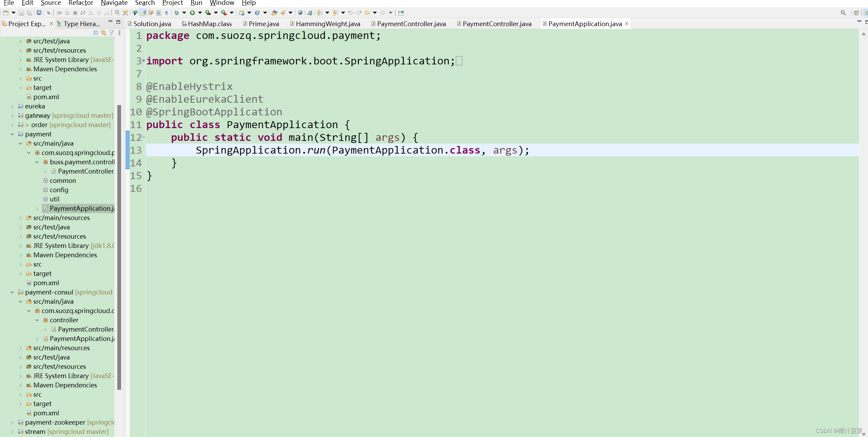The width and height of the screenshot is (868, 437).
Task: Open the terminal console icon
Action: tap(39, 13)
